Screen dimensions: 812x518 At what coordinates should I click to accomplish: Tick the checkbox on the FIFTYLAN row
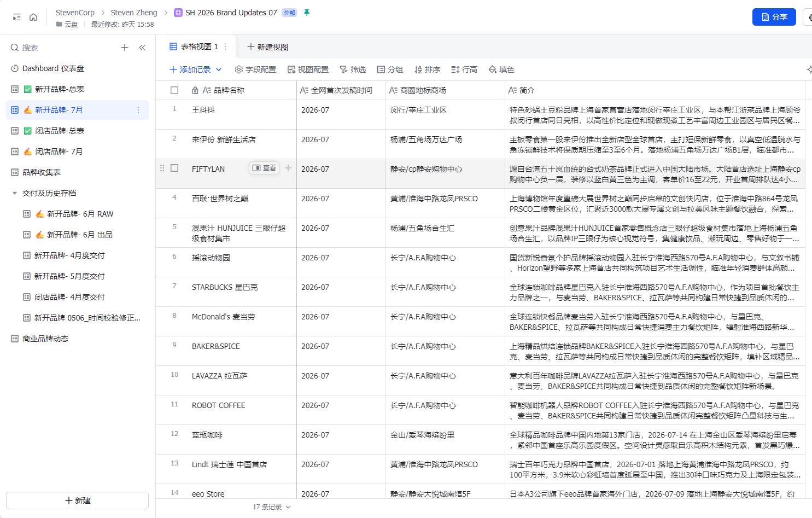pos(174,168)
